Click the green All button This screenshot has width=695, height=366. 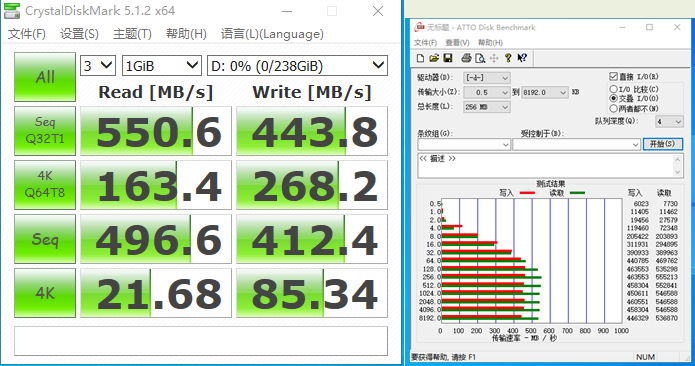[45, 77]
